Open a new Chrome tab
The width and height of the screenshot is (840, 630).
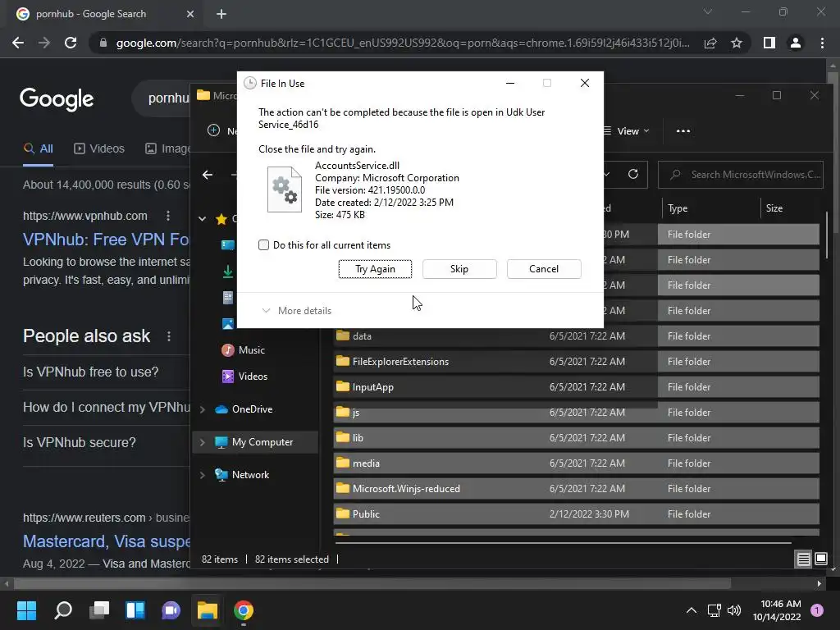coord(221,14)
